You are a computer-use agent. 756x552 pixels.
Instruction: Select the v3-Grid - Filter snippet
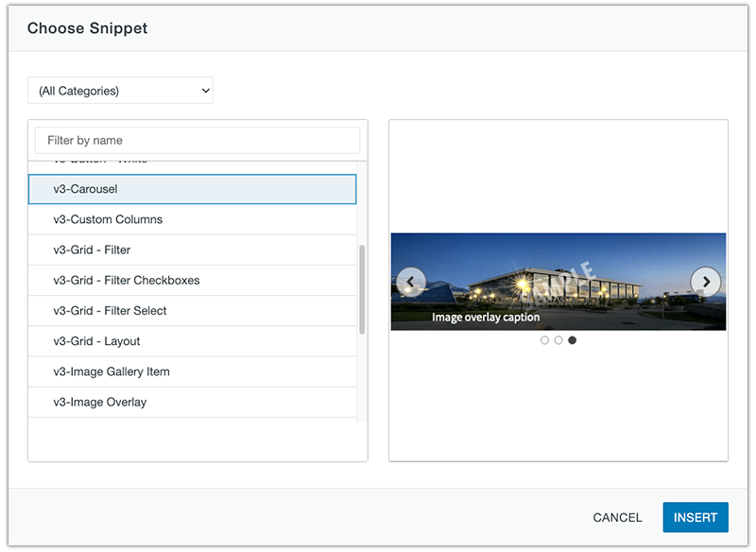coord(193,250)
